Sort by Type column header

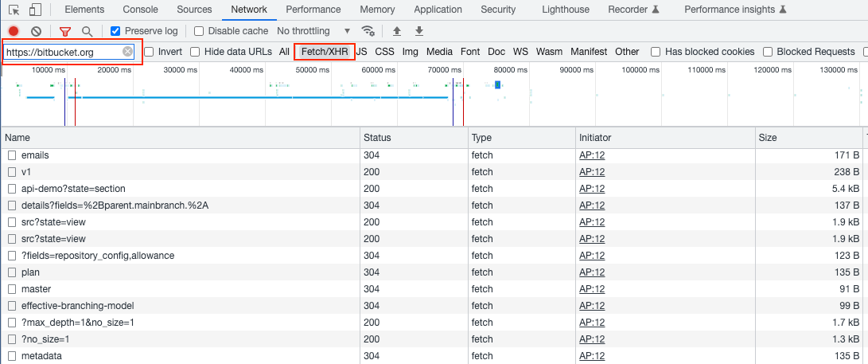[521, 138]
